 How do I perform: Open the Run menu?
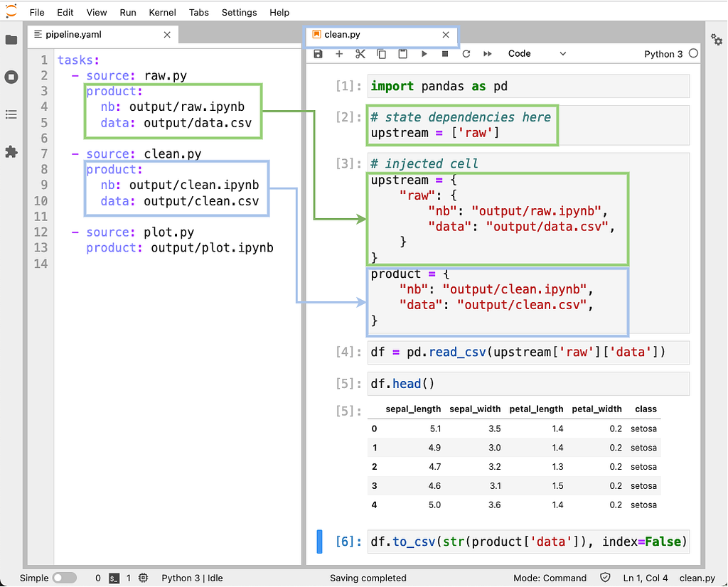(x=128, y=13)
